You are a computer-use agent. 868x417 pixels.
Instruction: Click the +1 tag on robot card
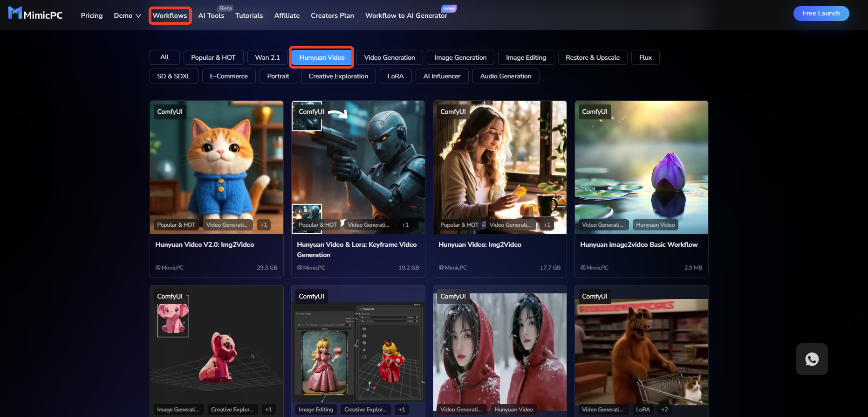coord(405,225)
